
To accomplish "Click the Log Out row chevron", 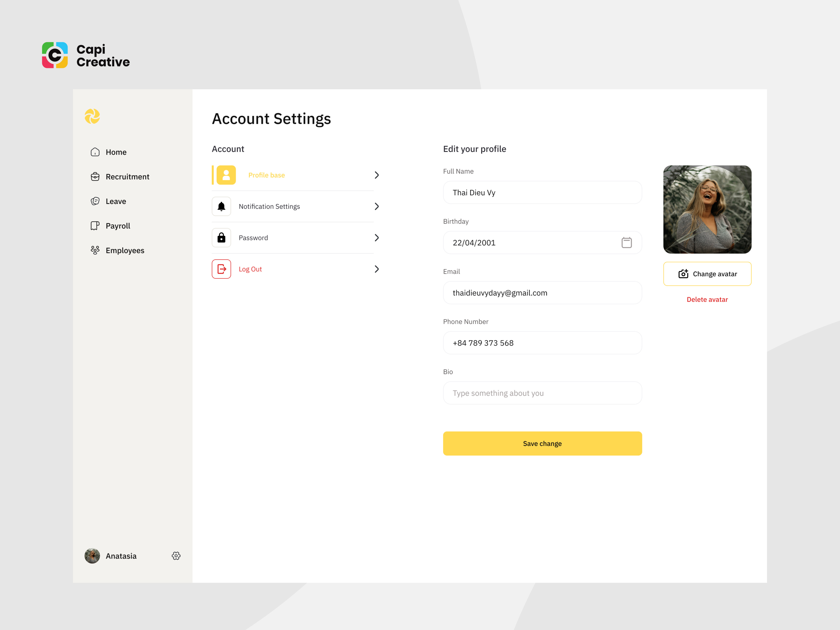I will tap(377, 269).
